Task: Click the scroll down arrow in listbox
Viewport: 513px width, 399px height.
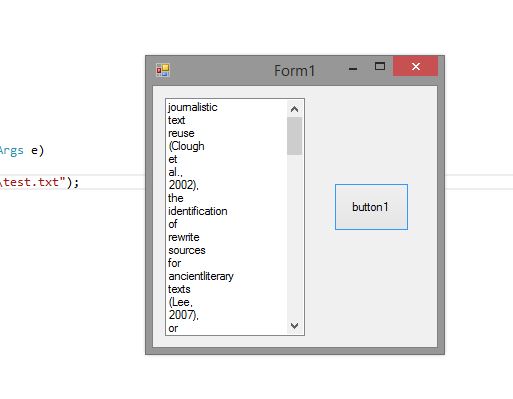Action: [x=294, y=326]
